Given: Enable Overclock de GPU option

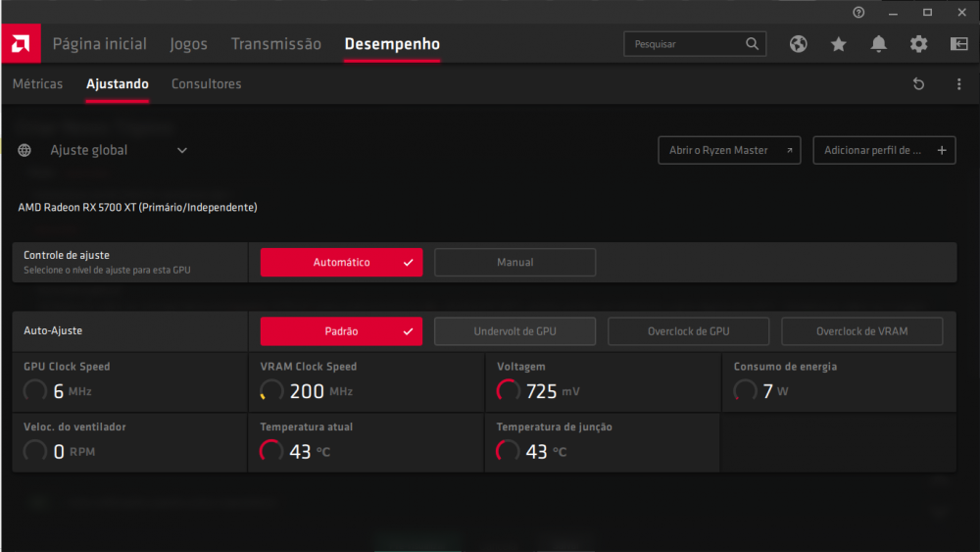Looking at the screenshot, I should click(688, 331).
